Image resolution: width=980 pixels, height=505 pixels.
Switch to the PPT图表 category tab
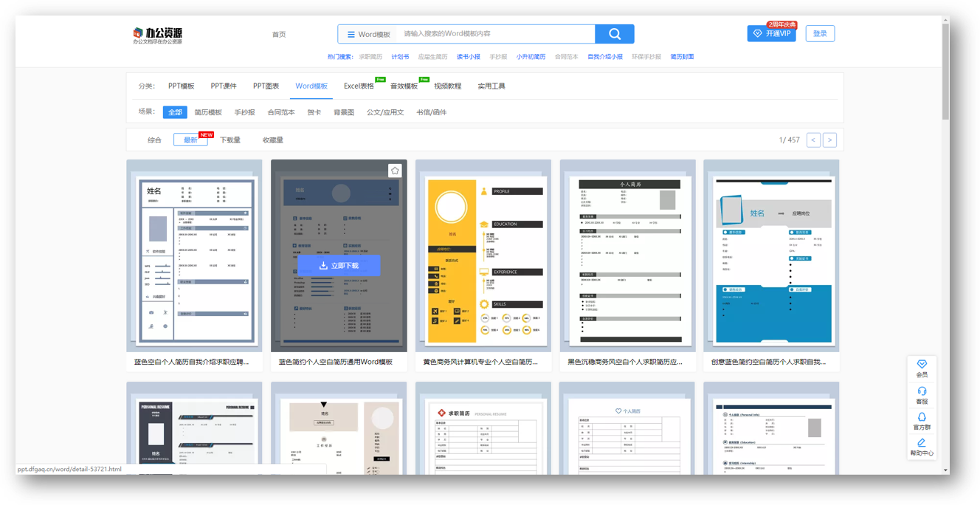click(x=266, y=86)
